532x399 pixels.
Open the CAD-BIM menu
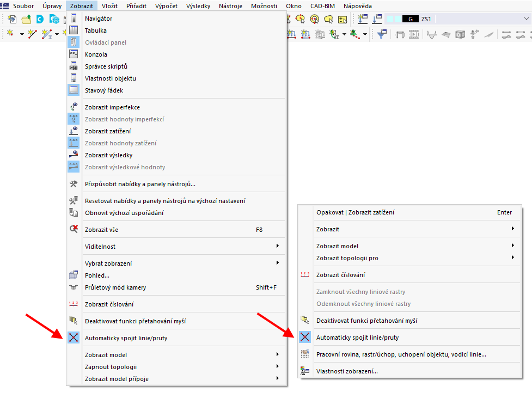tap(323, 6)
